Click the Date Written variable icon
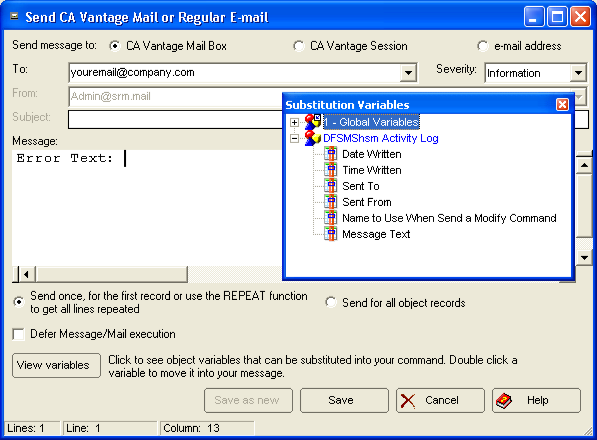Screen dimensions: 597x440 (x=330, y=154)
